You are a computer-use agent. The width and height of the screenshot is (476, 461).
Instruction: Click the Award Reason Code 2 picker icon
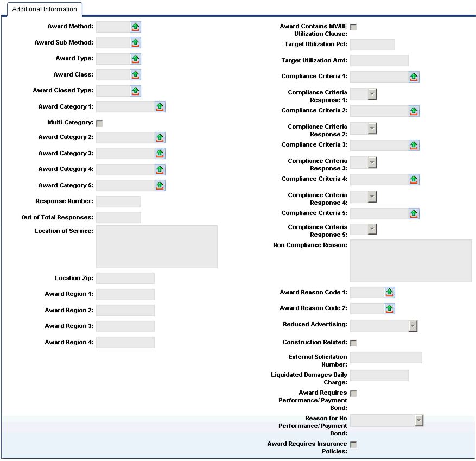[x=389, y=308]
